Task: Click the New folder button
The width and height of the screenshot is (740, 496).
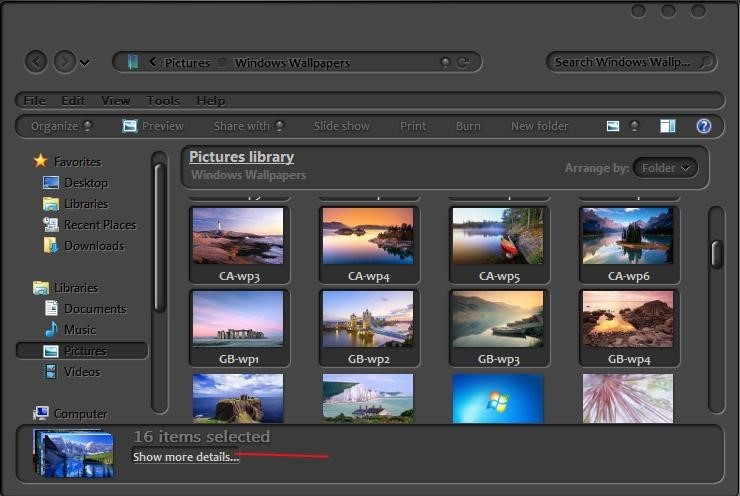Action: pos(539,126)
